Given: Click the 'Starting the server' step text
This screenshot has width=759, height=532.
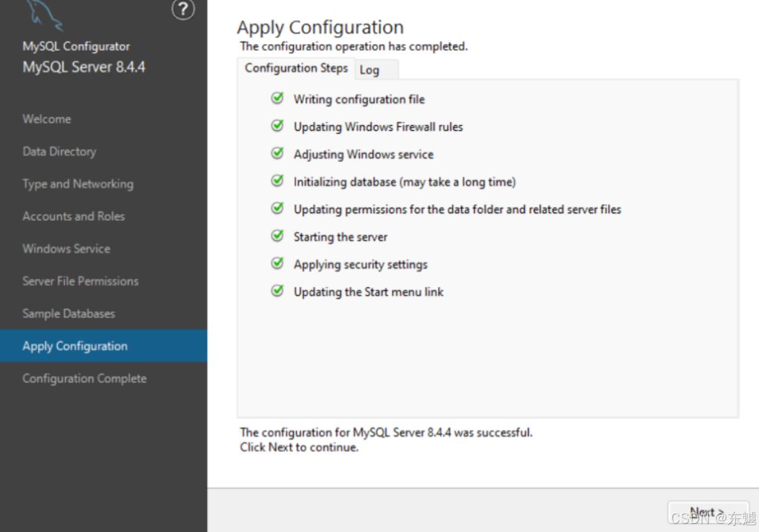Looking at the screenshot, I should 341,237.
